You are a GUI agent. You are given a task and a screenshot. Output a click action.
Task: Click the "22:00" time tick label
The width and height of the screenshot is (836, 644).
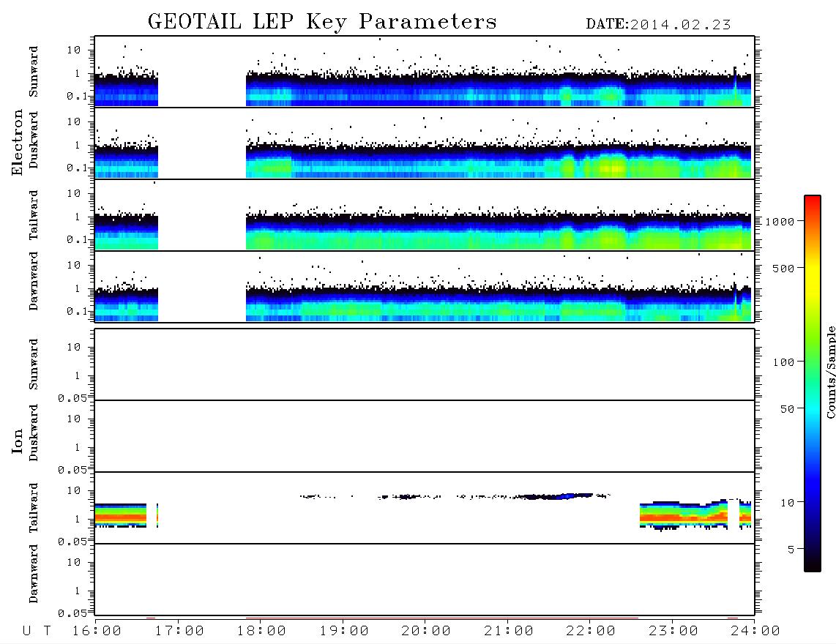591,632
